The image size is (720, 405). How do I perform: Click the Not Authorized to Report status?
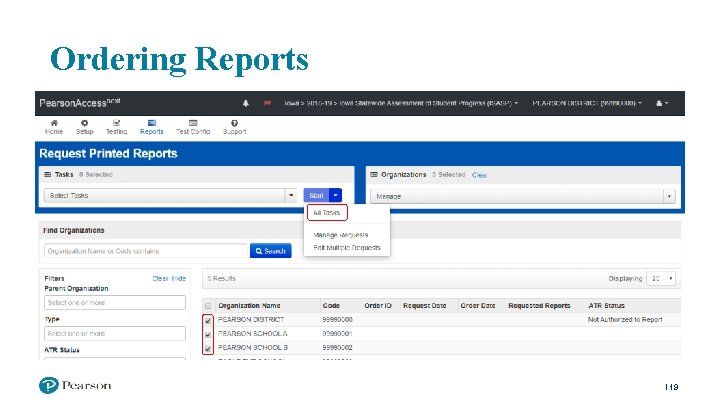point(625,320)
